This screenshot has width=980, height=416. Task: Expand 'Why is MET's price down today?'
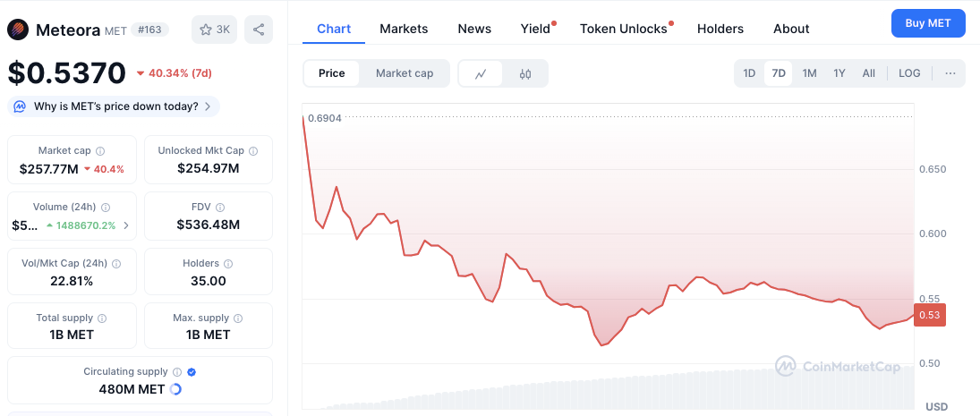[x=115, y=106]
